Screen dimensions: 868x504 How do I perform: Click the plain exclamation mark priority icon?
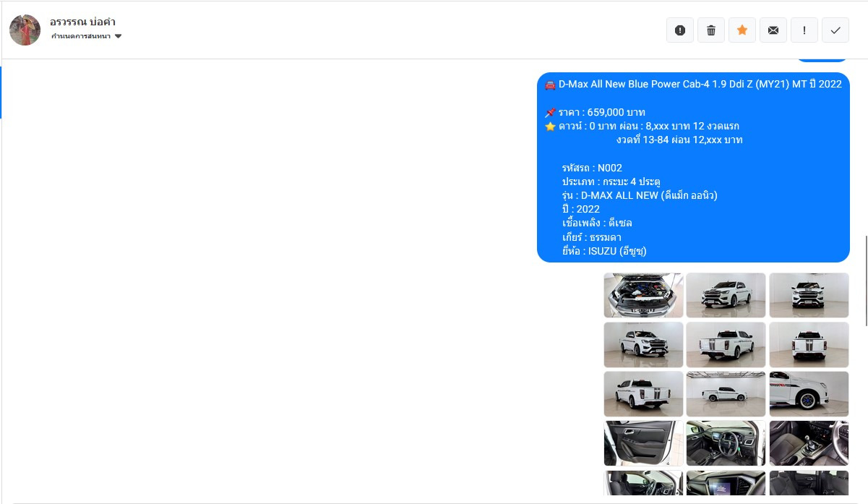[x=804, y=30]
